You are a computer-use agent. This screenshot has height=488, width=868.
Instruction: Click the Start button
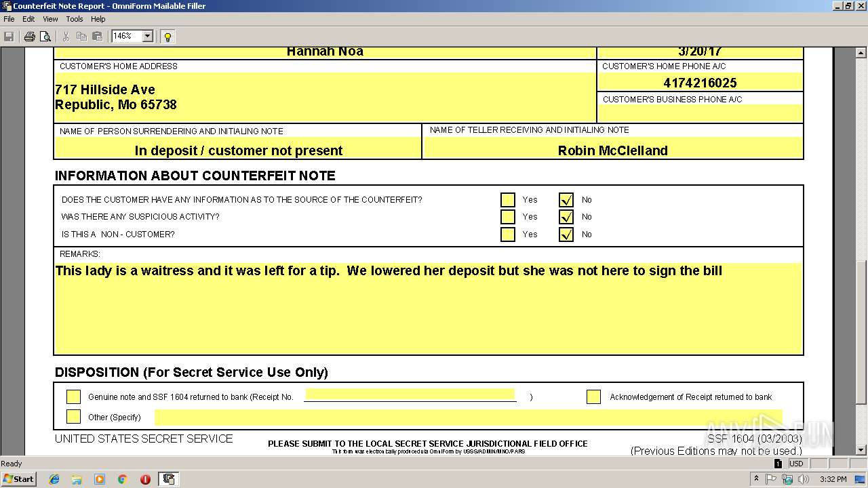coord(19,479)
